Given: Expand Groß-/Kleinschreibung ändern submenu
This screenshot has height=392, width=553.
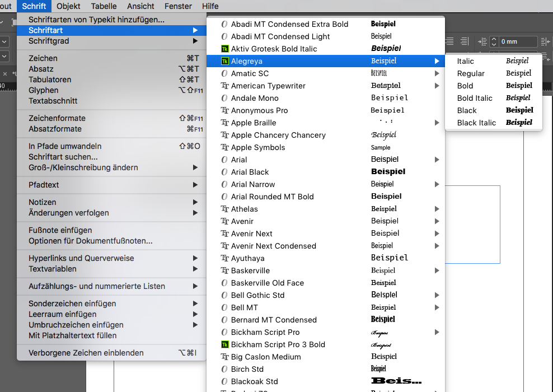Looking at the screenshot, I should point(111,167).
